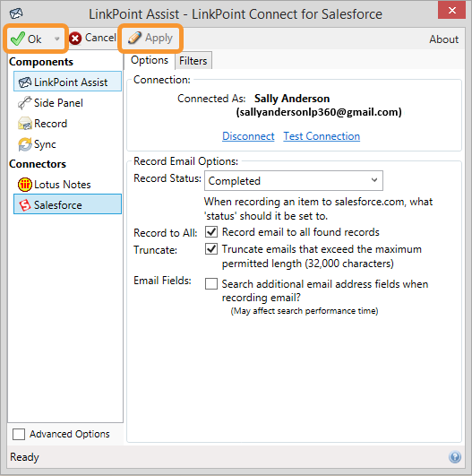Click the Apply pencil icon
472x476 pixels.
click(134, 38)
